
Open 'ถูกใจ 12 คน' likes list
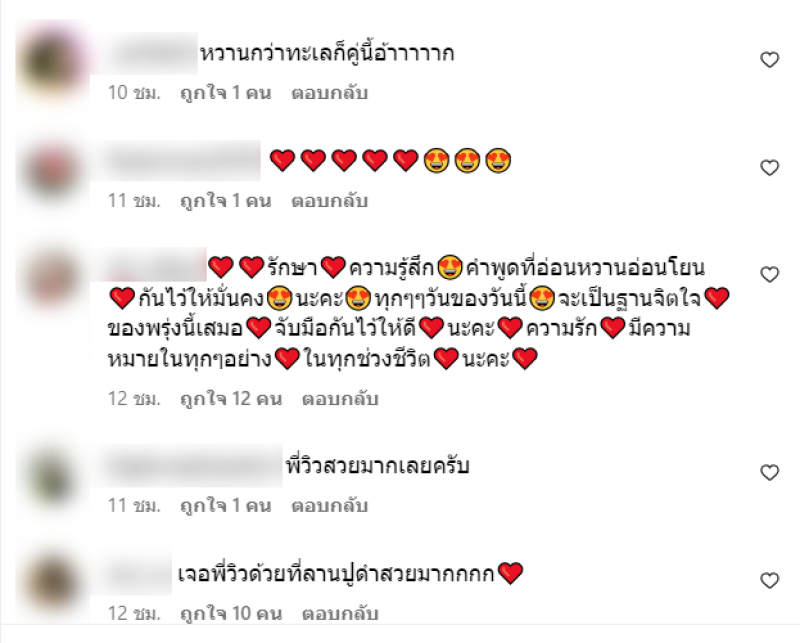[x=231, y=399]
